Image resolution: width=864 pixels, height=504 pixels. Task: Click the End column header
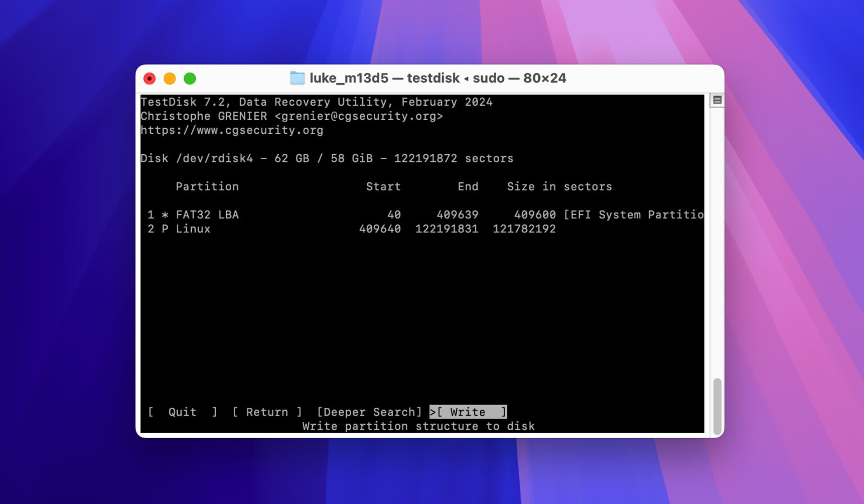click(469, 186)
